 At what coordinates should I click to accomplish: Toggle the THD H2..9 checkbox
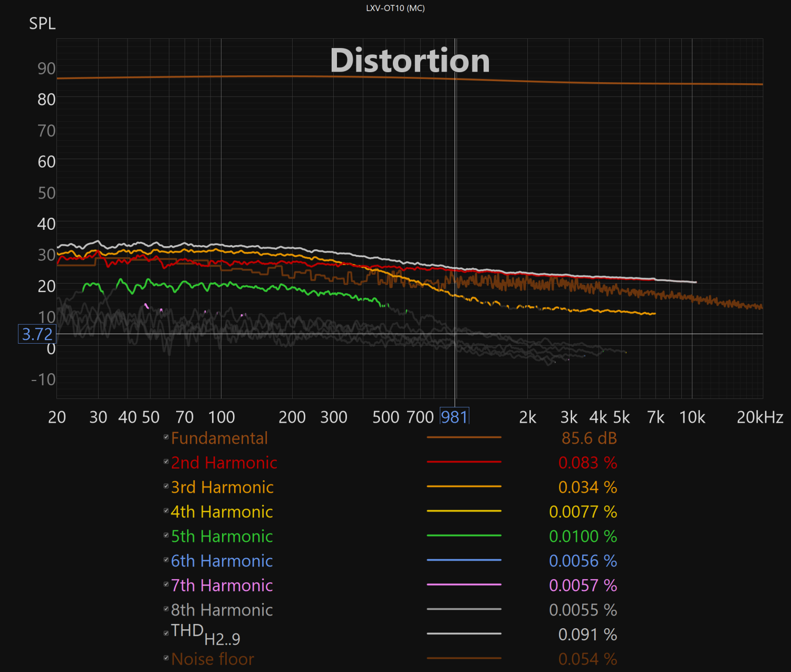pos(166,633)
